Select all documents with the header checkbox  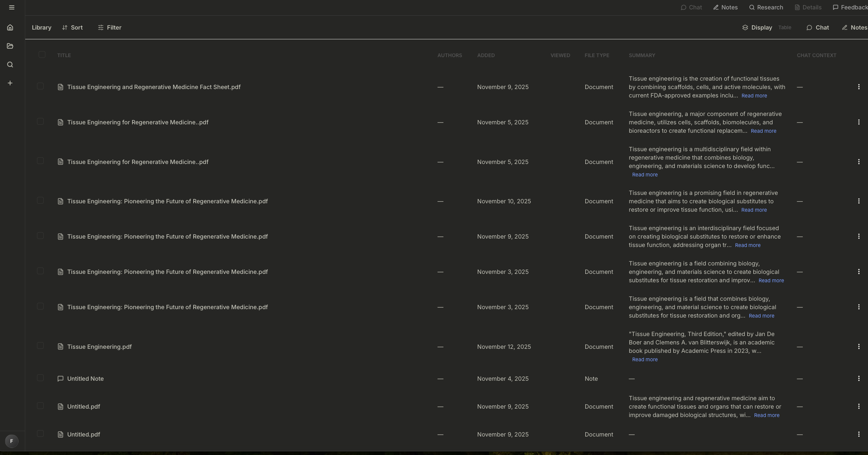tap(42, 54)
